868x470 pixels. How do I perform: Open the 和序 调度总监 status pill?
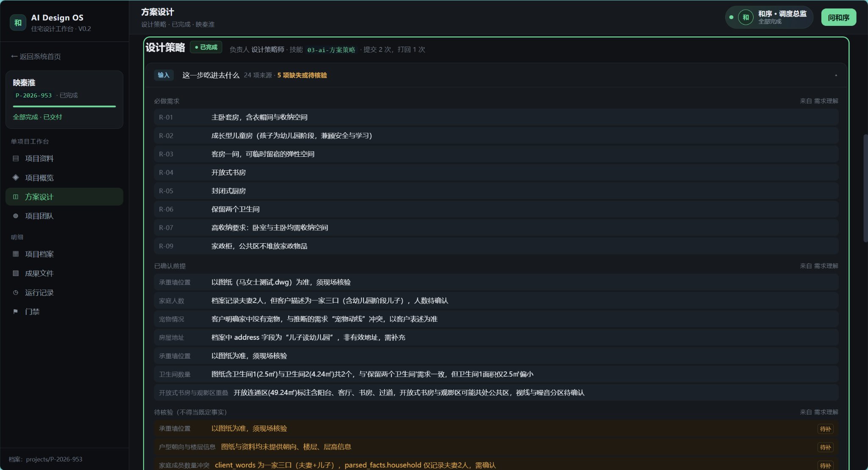pos(769,17)
